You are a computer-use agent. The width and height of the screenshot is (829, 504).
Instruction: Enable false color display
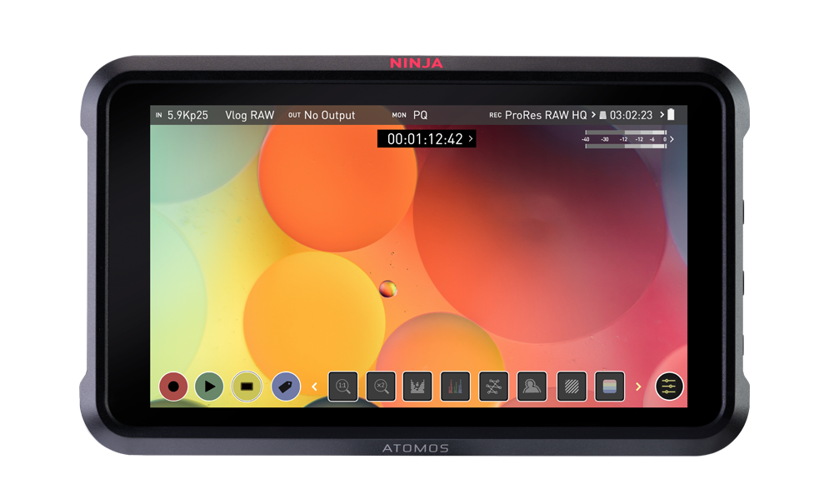609,387
